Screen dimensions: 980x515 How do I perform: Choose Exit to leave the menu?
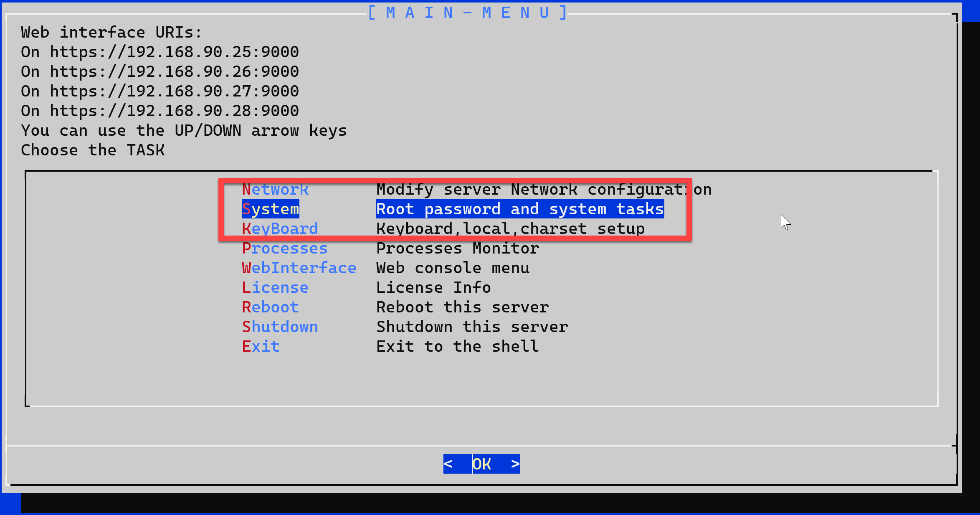[261, 347]
